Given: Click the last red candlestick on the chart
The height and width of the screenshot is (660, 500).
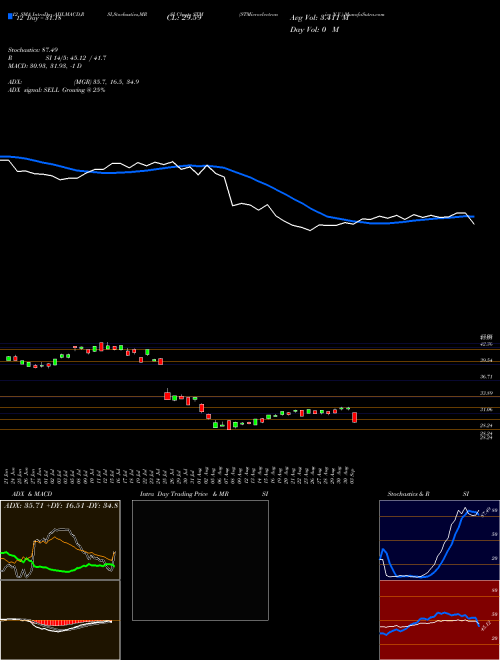Looking at the screenshot, I should point(354,417).
